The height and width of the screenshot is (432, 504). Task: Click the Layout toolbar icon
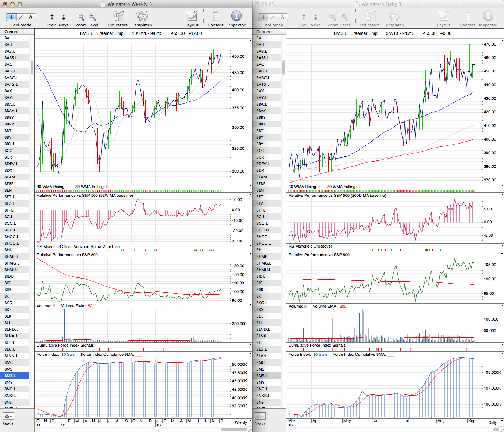click(192, 17)
